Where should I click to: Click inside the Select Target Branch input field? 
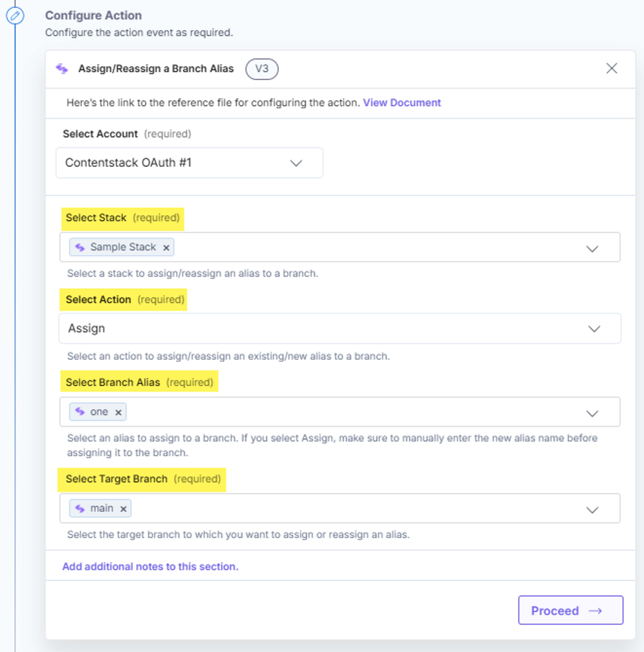tap(340, 508)
